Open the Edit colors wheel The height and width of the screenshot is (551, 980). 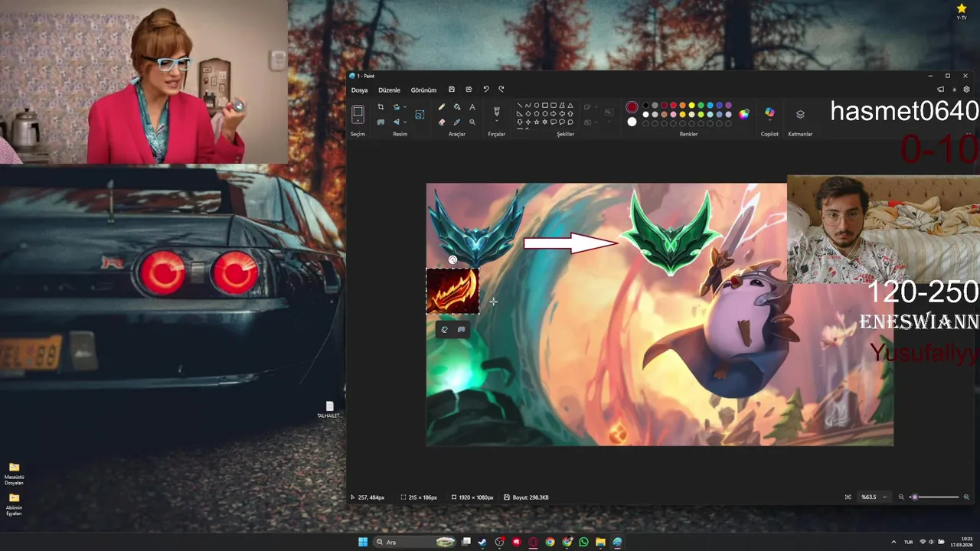click(x=743, y=114)
